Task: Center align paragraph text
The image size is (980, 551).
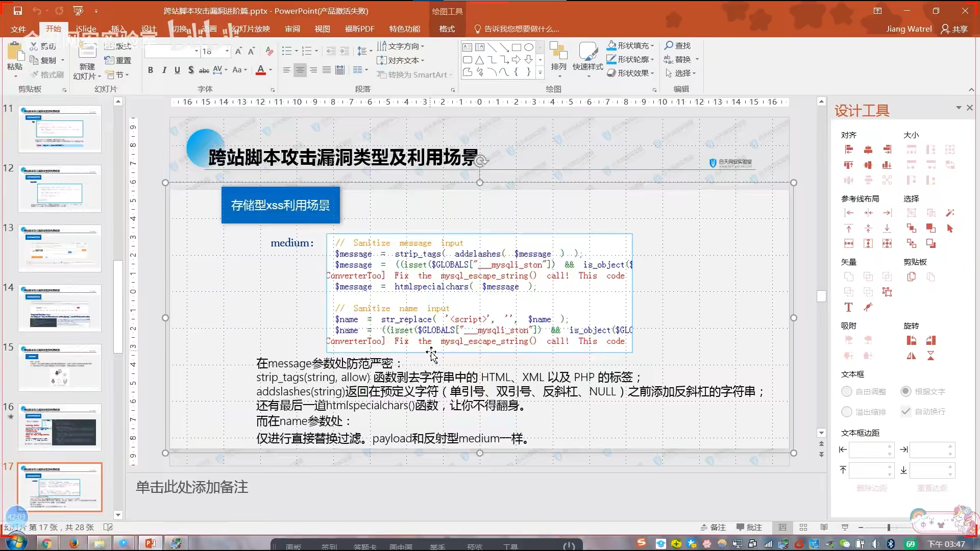Action: 300,70
